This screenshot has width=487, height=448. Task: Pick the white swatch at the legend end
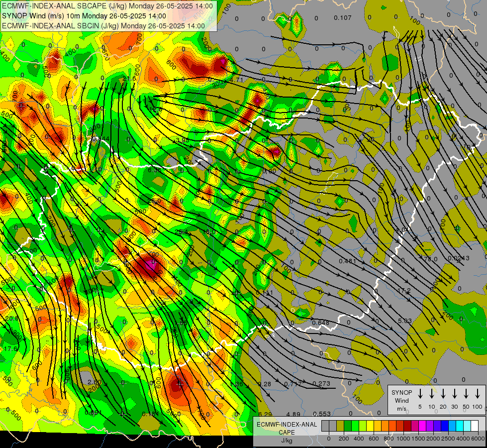point(474,426)
